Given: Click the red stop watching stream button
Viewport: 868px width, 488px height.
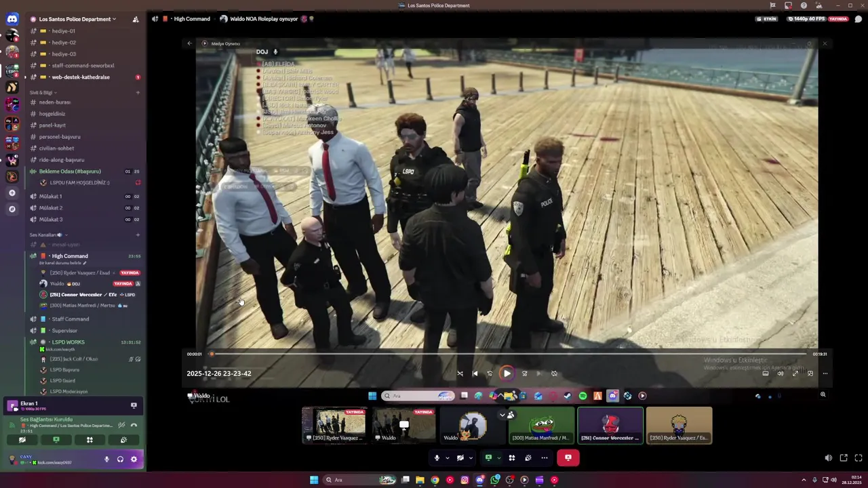Looking at the screenshot, I should pos(568,457).
